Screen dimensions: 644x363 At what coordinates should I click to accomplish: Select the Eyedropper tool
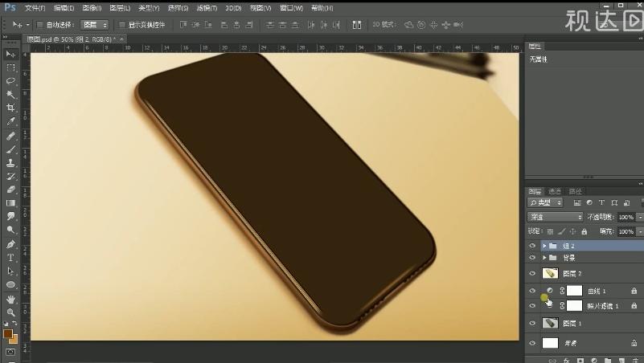click(x=10, y=121)
